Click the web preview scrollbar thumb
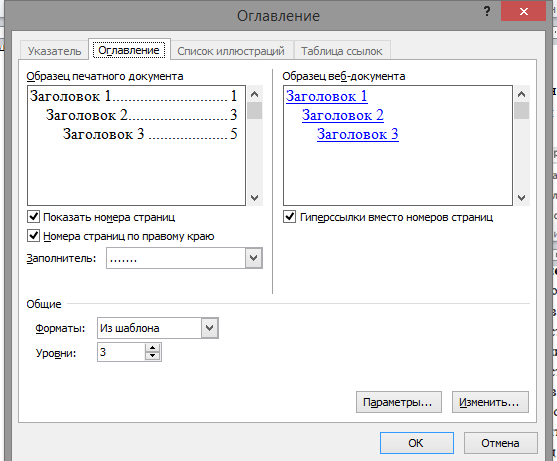Image resolution: width=557 pixels, height=461 pixels. point(521,110)
